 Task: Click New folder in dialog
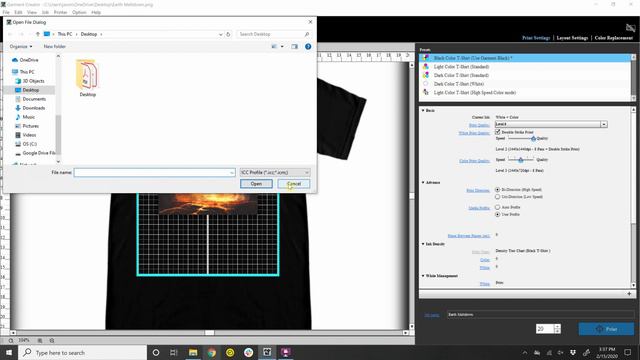(x=55, y=47)
